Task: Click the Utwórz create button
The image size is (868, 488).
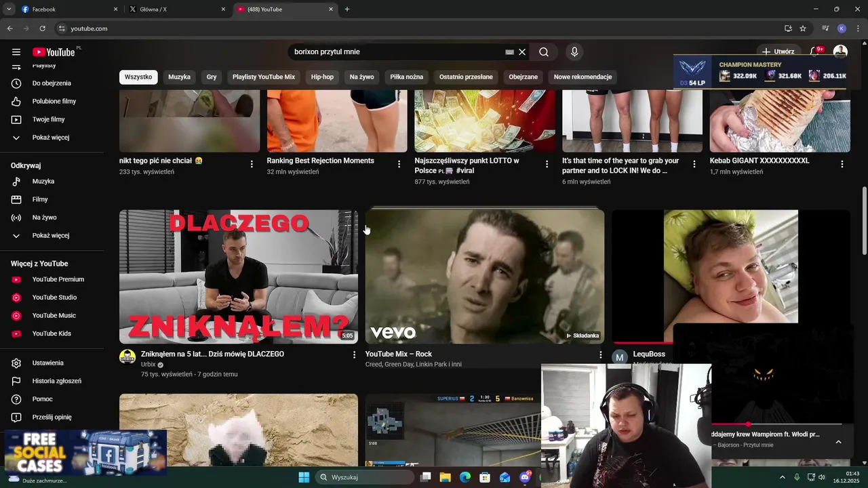Action: coord(778,52)
